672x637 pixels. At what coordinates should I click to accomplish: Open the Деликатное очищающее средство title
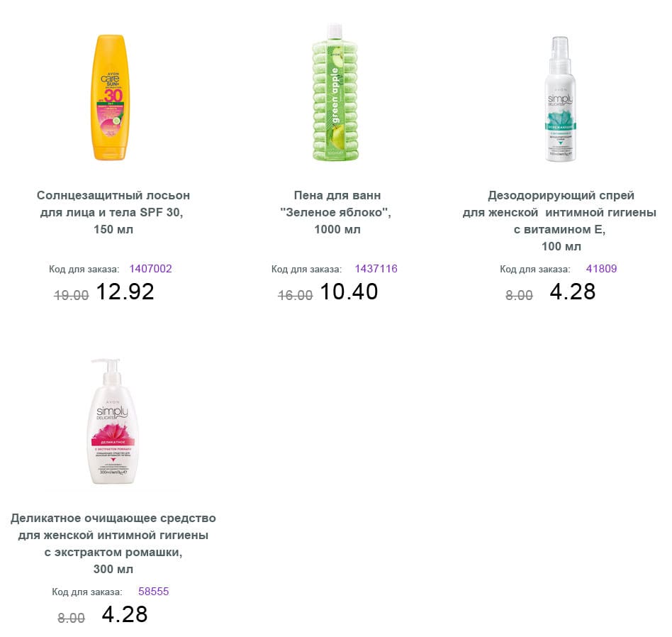113,543
